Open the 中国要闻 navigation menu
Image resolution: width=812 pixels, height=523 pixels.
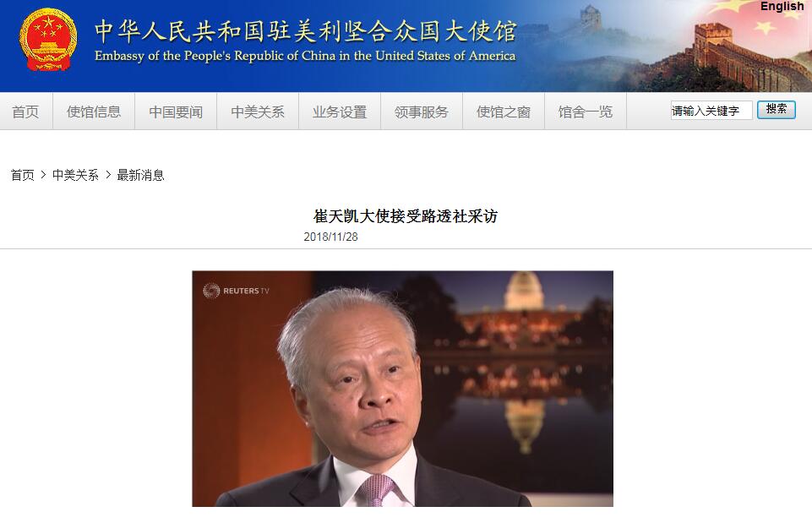click(176, 112)
